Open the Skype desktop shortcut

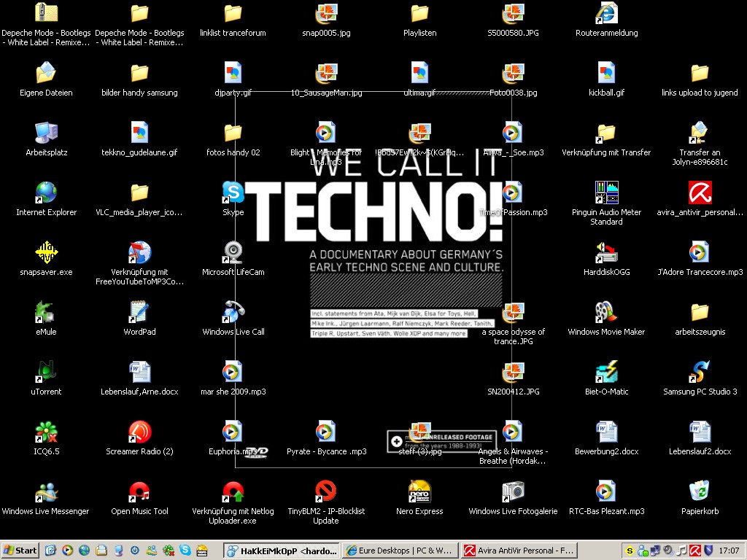(233, 192)
